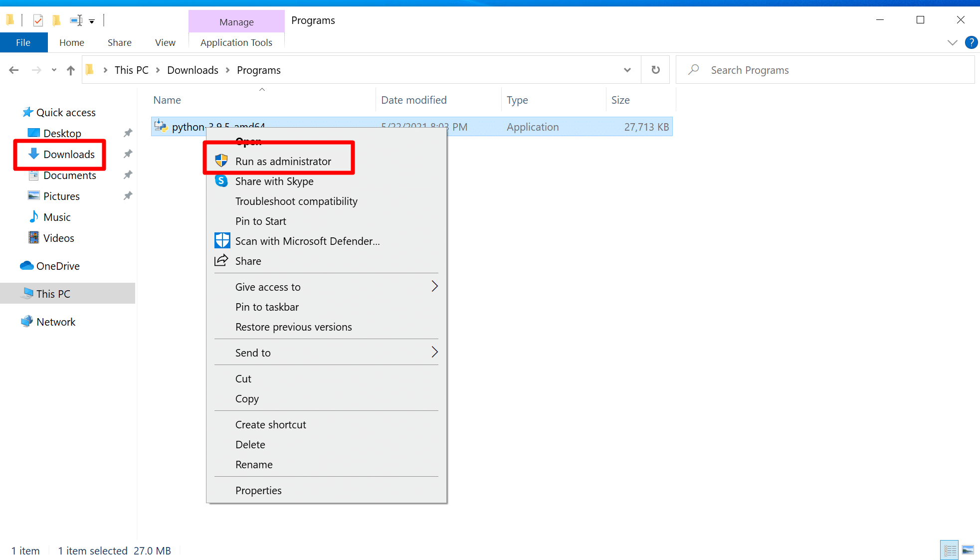
Task: Click the Refresh button beside address bar
Action: tap(655, 70)
